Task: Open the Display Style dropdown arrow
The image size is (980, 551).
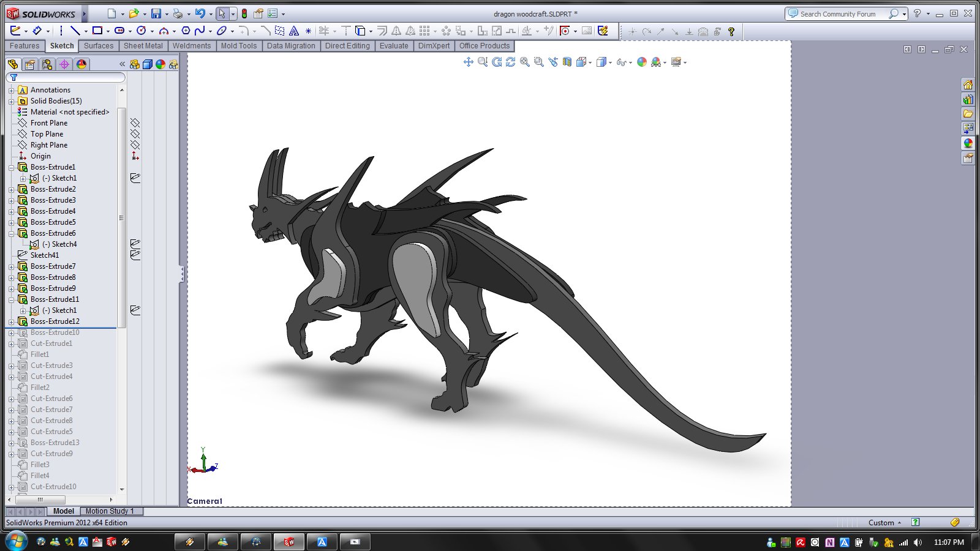Action: (x=610, y=62)
